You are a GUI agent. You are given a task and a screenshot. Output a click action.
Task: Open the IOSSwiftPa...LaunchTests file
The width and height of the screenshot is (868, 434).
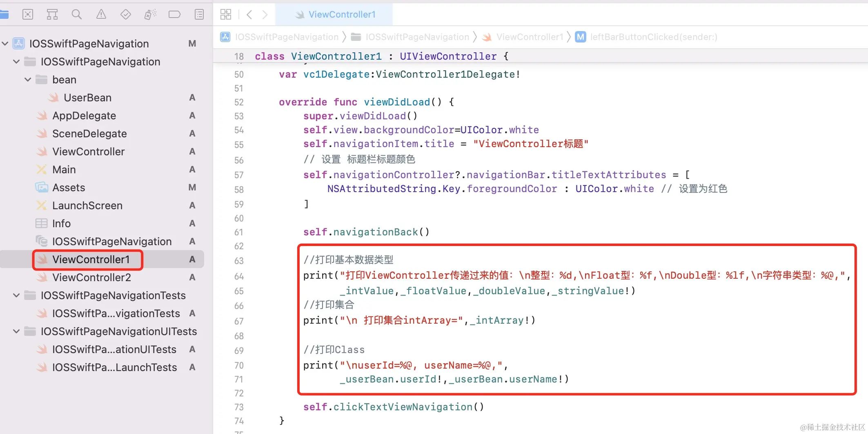coord(114,367)
